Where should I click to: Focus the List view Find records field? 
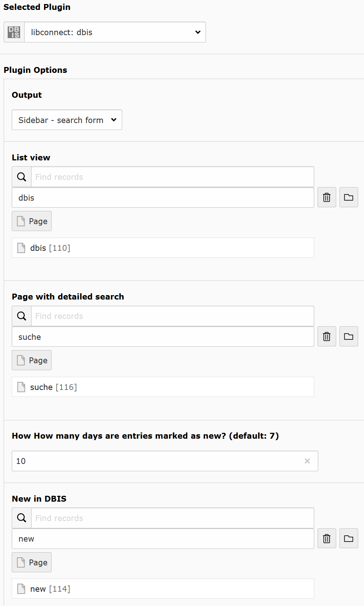click(172, 177)
